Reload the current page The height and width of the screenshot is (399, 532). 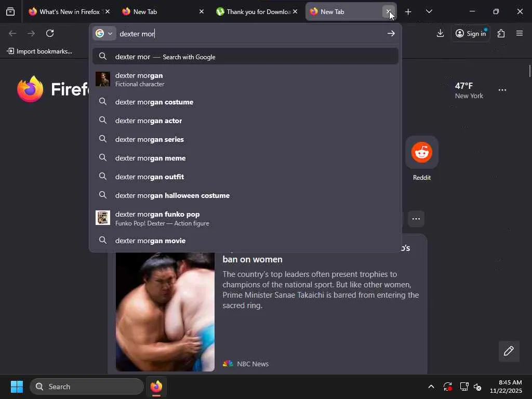coord(50,33)
